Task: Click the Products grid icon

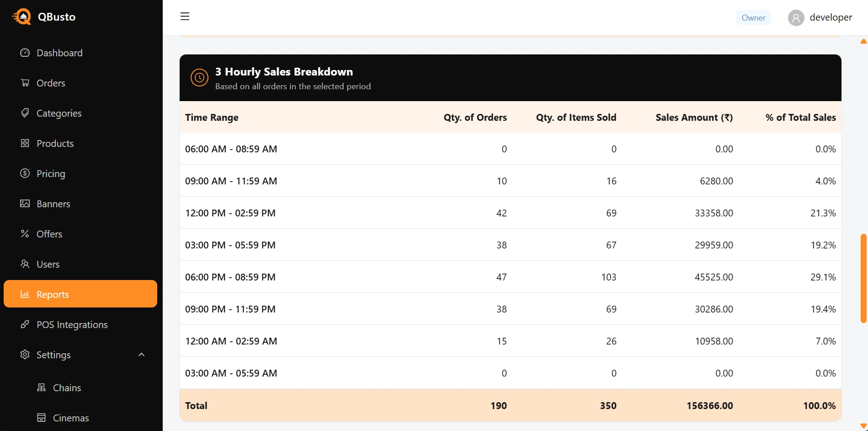Action: click(x=25, y=143)
